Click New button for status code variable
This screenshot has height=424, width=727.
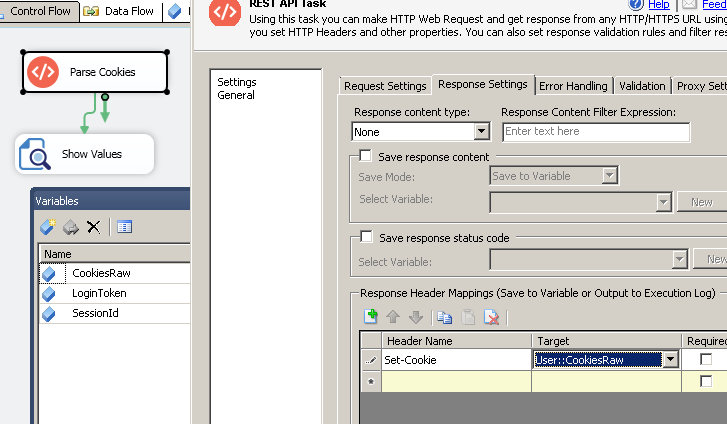pyautogui.click(x=710, y=259)
